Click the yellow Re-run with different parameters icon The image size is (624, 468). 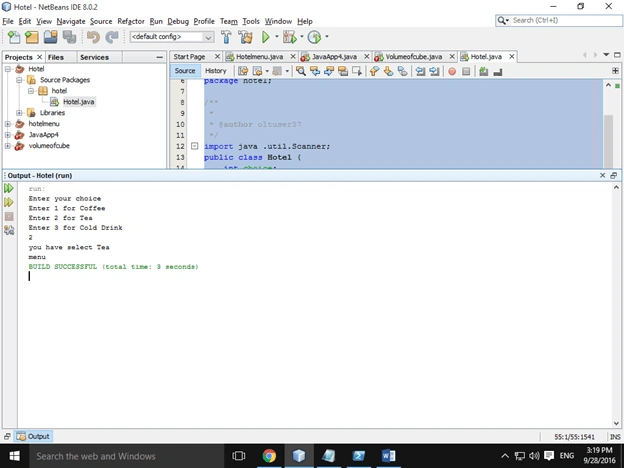coord(9,202)
